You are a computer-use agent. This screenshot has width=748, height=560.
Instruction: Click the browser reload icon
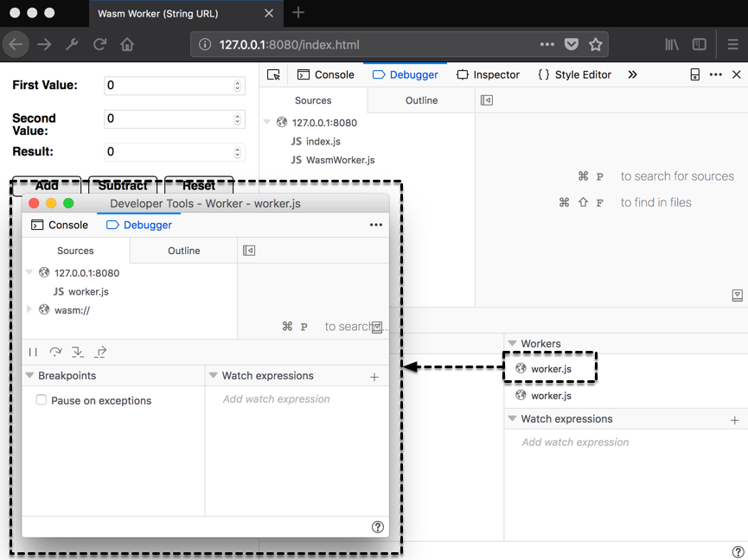coord(100,45)
